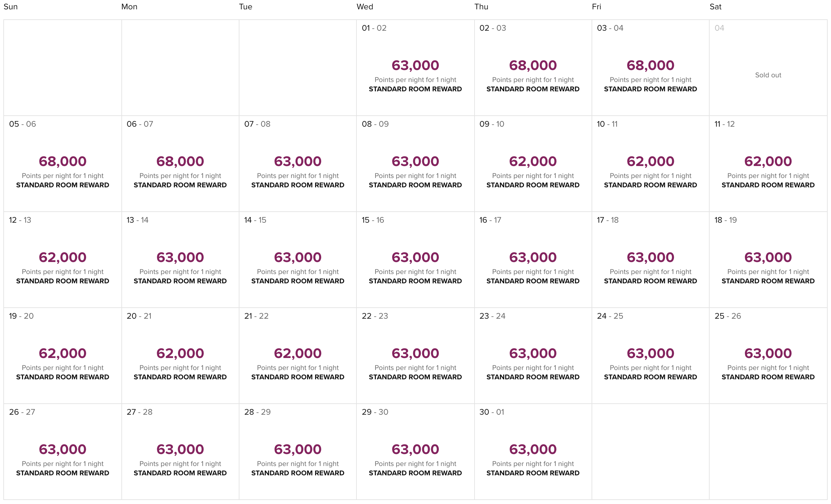Select the 18 - 19 Saturday night

tap(768, 260)
